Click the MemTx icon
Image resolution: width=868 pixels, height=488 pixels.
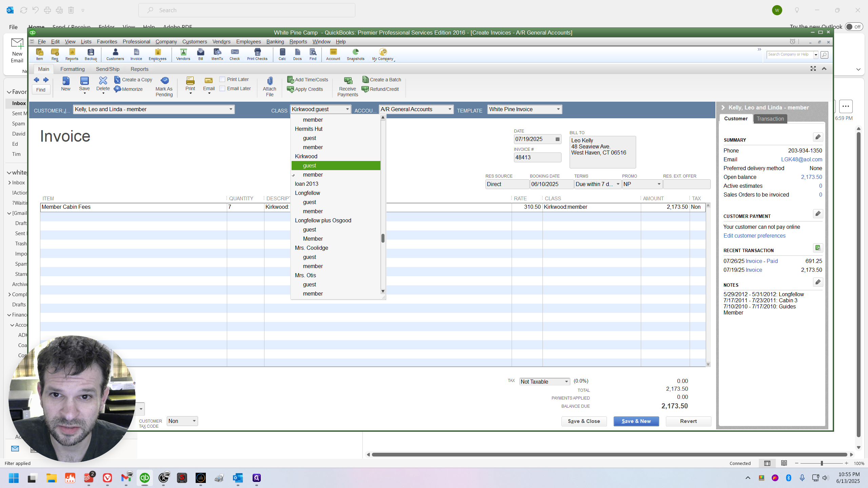pyautogui.click(x=217, y=54)
